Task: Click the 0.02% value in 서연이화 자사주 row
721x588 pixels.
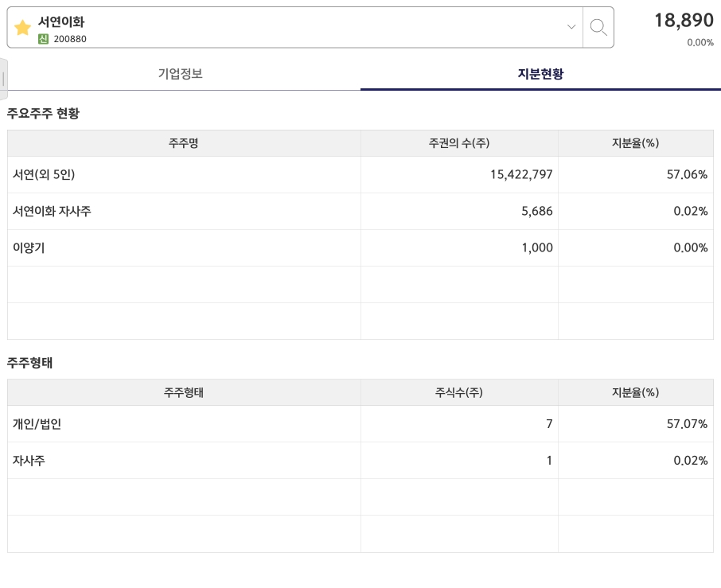Action: pos(690,212)
